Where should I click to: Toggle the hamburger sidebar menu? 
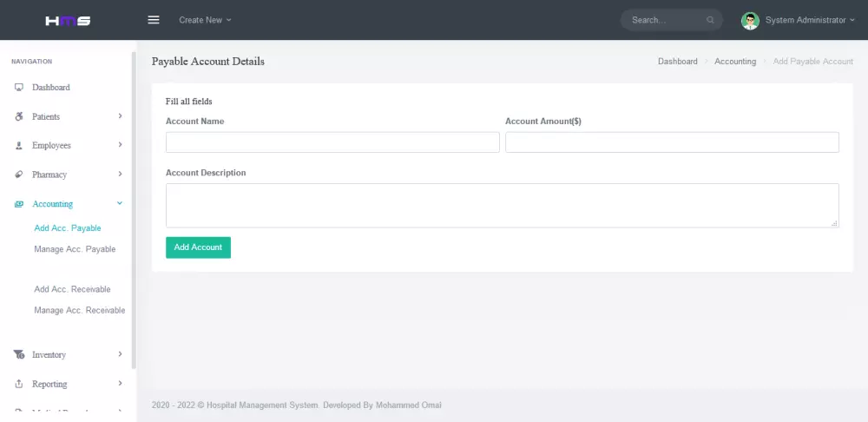(154, 20)
